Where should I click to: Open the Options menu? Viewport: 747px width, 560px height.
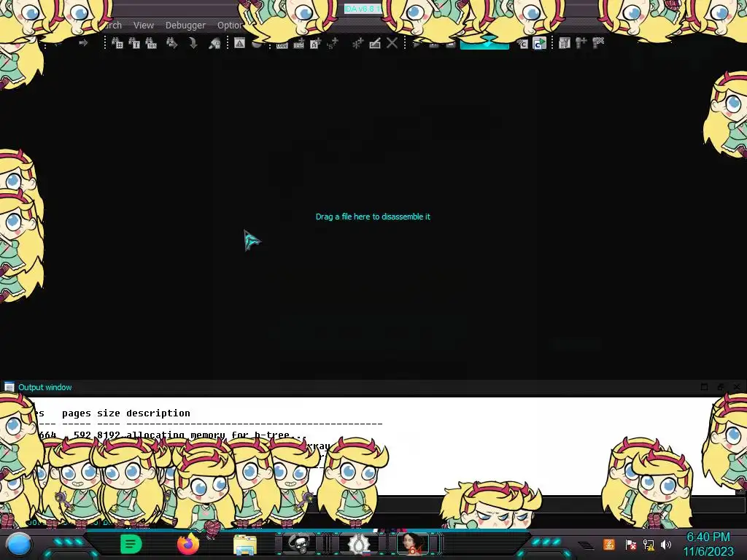pos(230,26)
